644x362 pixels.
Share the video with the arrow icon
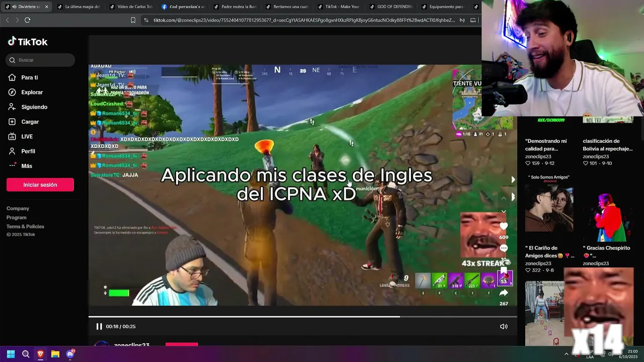[x=504, y=293]
